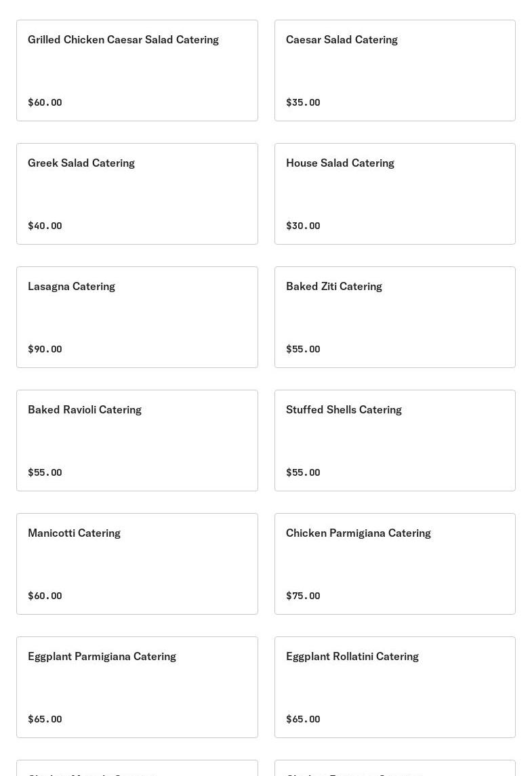Click the $65.00 price under Eggplant Rollatini
This screenshot has width=532, height=776.
point(303,719)
